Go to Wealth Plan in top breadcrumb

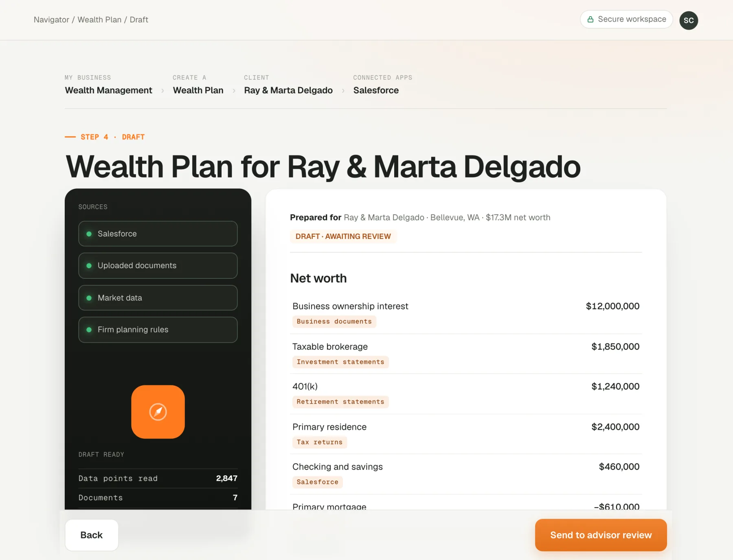(x=99, y=20)
